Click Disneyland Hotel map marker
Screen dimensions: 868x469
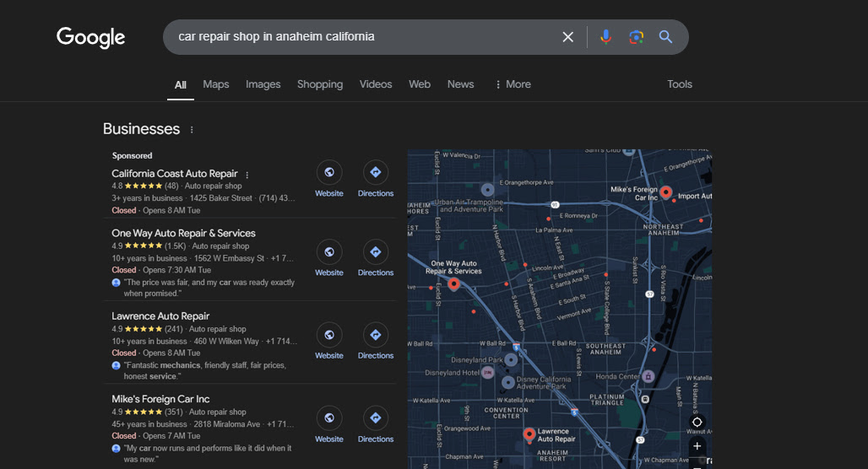(x=488, y=373)
